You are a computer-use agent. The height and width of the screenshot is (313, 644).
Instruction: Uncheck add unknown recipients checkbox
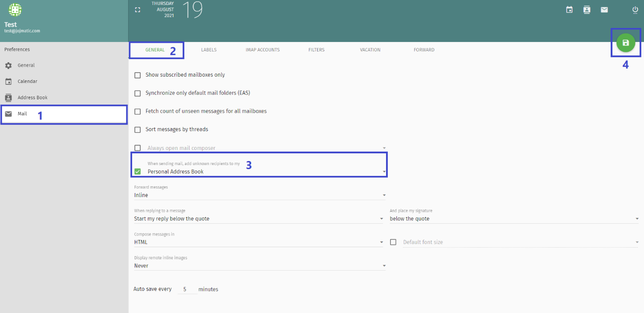138,171
